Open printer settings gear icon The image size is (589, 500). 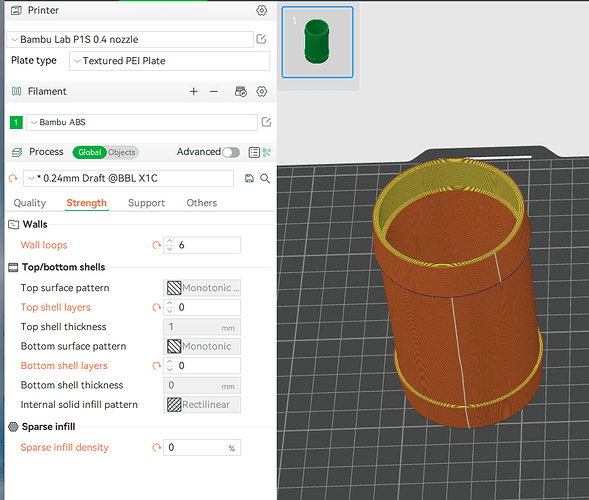(x=261, y=10)
